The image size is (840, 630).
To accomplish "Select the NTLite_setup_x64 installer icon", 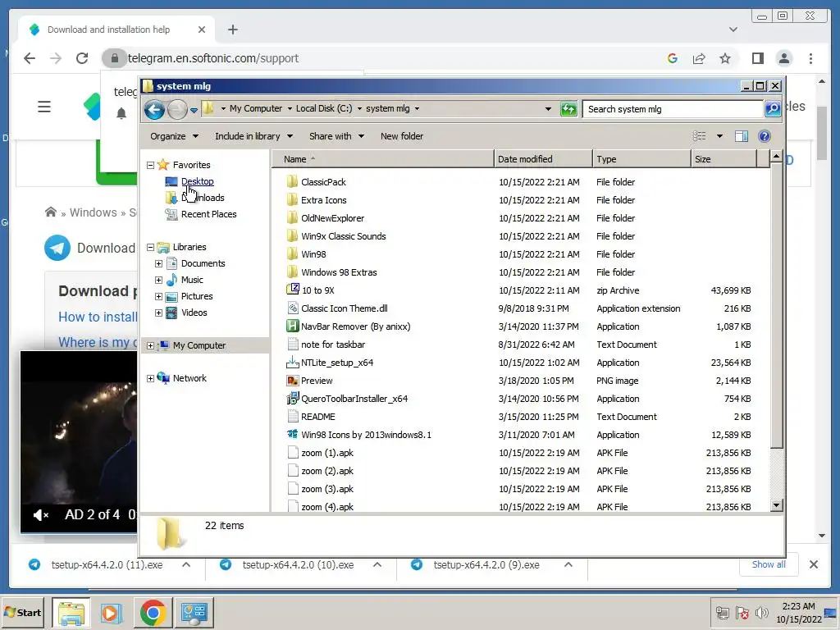I will [293, 362].
